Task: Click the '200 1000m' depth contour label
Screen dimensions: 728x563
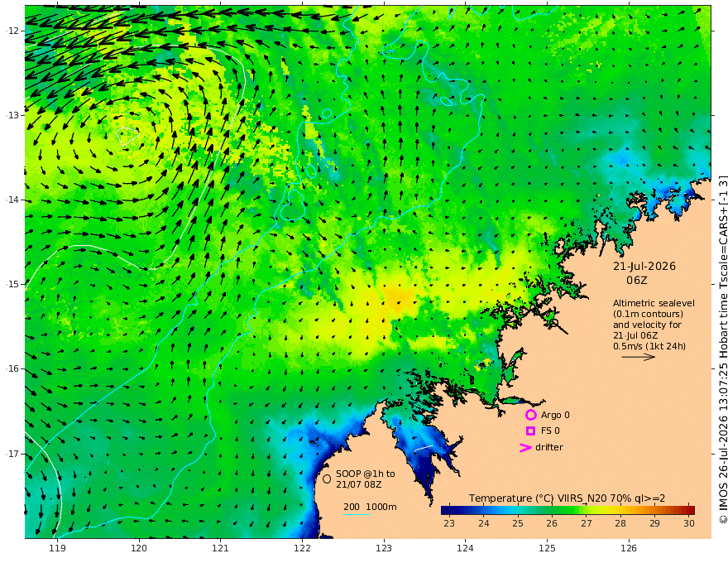Action: tap(370, 507)
